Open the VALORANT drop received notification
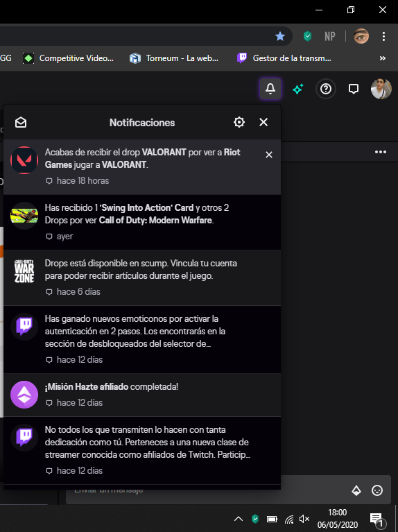Viewport: 398px width, 532px height. tap(142, 167)
